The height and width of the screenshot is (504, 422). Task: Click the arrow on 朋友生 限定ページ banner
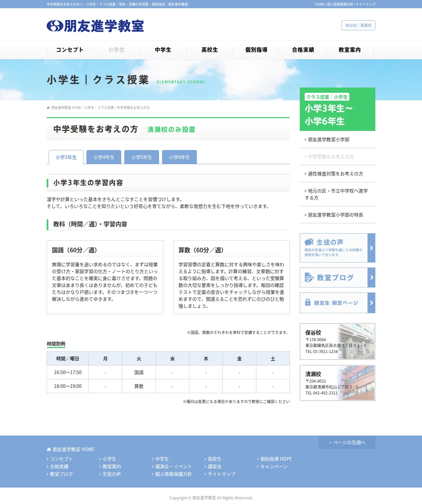(x=371, y=303)
